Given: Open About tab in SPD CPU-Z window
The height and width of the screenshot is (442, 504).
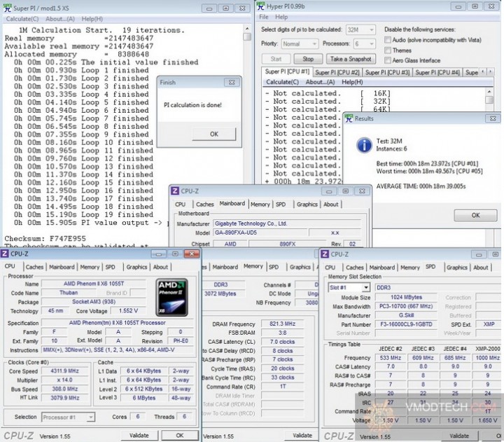Looking at the screenshot, I should tap(480, 268).
